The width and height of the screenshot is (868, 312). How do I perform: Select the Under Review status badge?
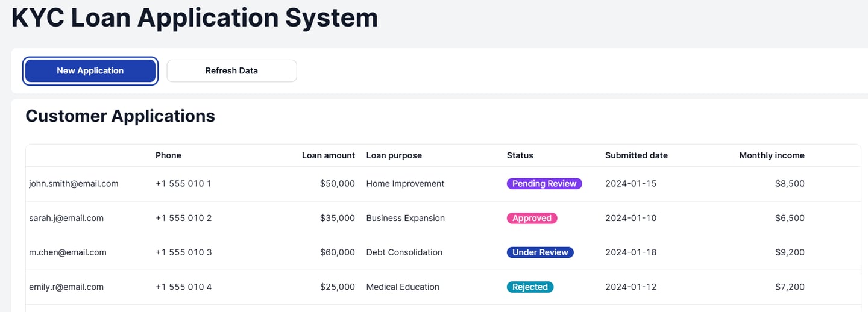point(539,253)
